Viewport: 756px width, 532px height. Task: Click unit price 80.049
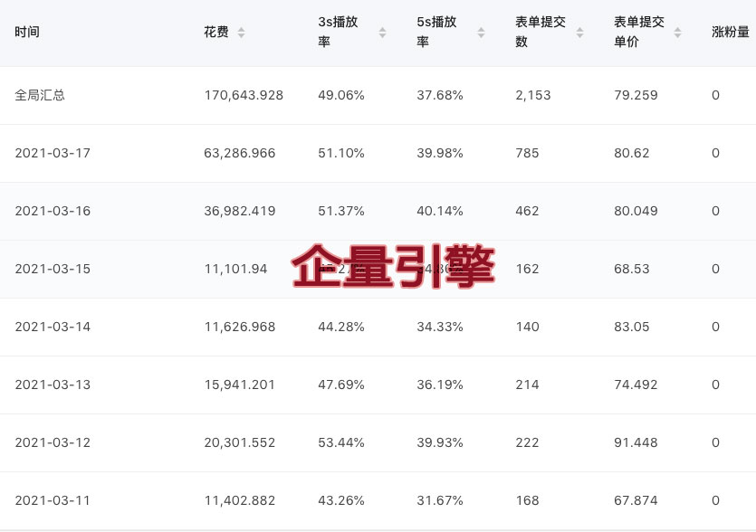tap(636, 211)
